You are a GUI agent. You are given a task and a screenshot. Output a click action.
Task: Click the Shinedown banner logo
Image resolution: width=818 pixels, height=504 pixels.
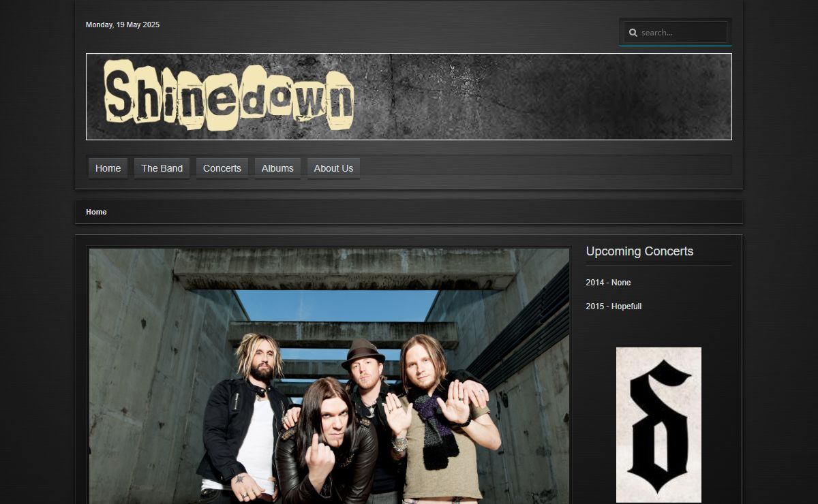pos(409,97)
